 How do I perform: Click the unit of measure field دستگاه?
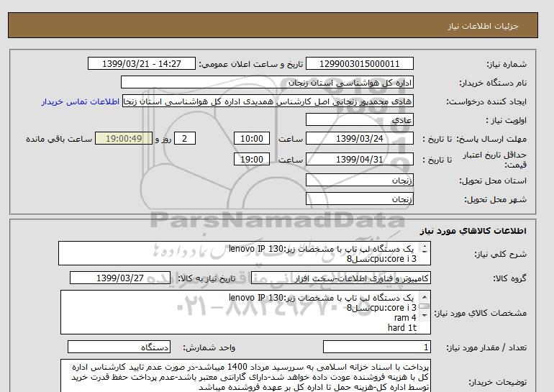click(119, 347)
